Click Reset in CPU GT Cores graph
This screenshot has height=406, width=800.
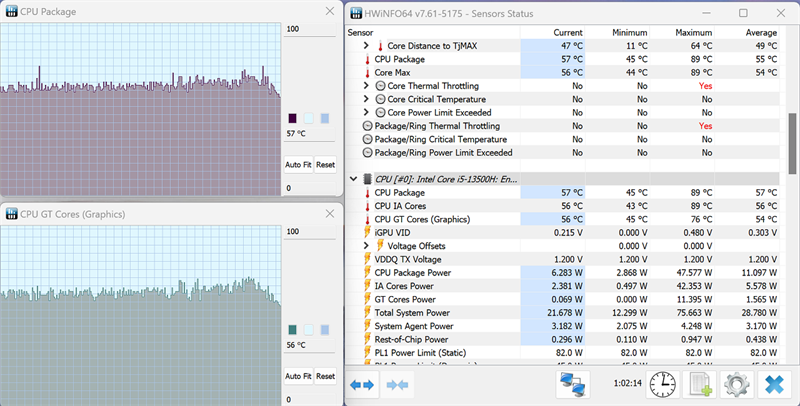pos(325,376)
